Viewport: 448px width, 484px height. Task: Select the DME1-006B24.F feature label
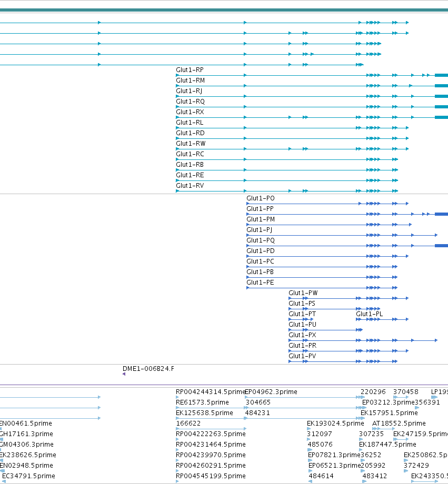point(148,369)
